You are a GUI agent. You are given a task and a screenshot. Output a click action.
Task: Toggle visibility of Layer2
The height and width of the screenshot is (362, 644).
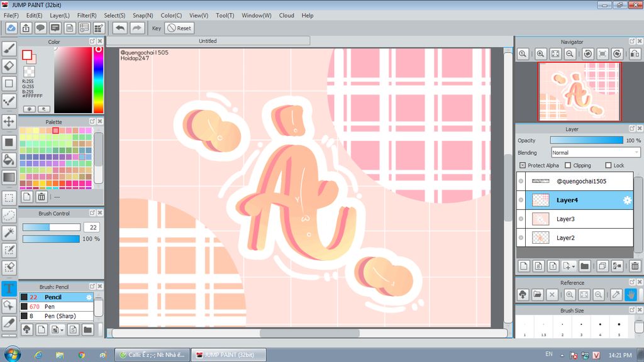pos(521,238)
